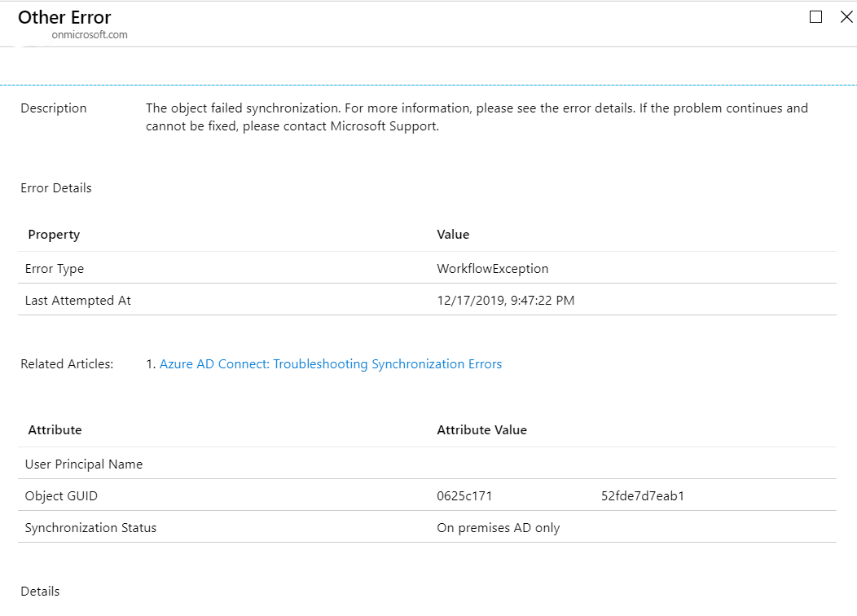The image size is (857, 616).
Task: Close the Other Error pane
Action: tap(846, 16)
